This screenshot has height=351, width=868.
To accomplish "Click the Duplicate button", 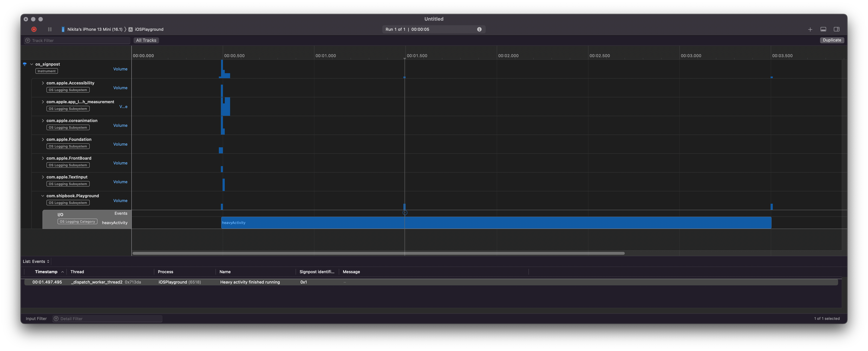I will tap(832, 40).
